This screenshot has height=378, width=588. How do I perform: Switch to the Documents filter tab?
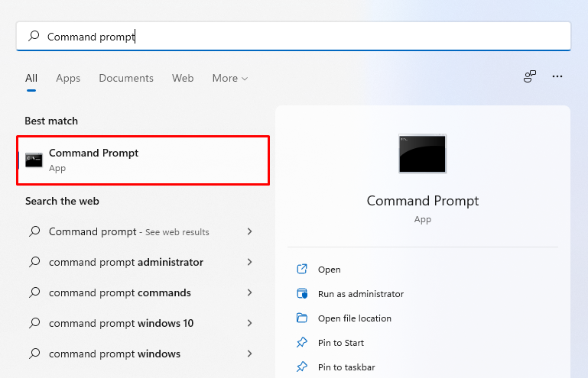coord(126,78)
